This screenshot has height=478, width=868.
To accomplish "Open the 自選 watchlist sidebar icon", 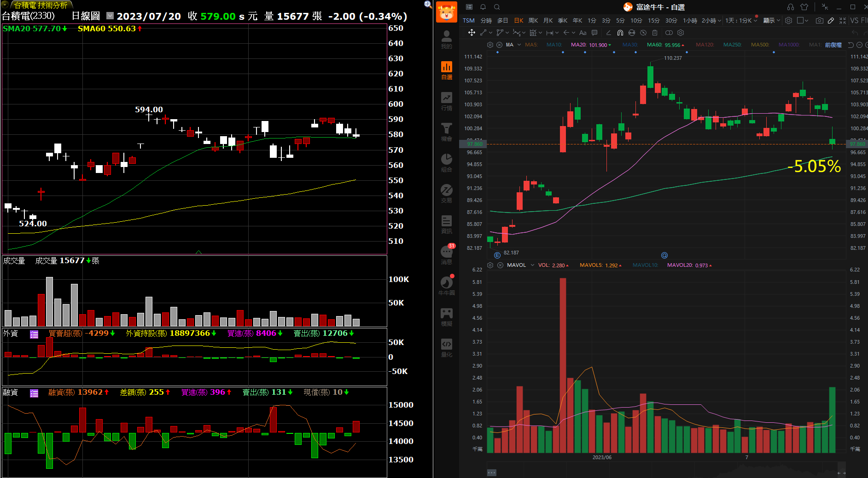I will (446, 70).
